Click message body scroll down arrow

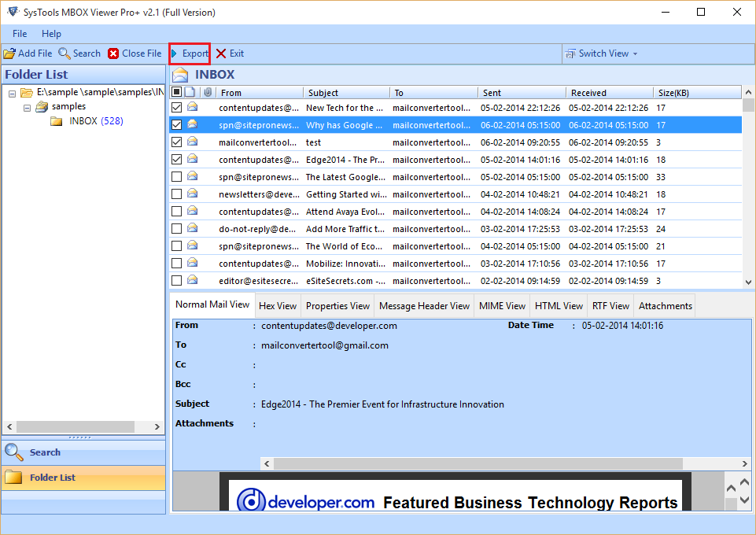click(744, 500)
